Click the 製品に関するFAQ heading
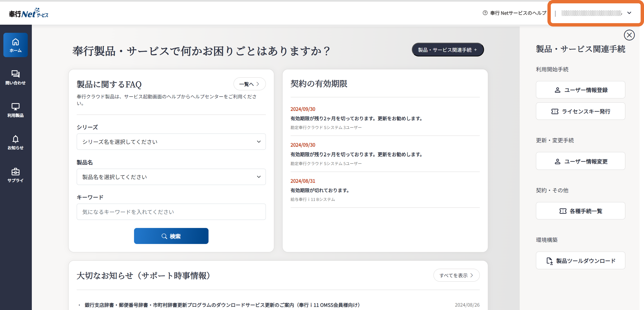The width and height of the screenshot is (644, 310). [109, 84]
